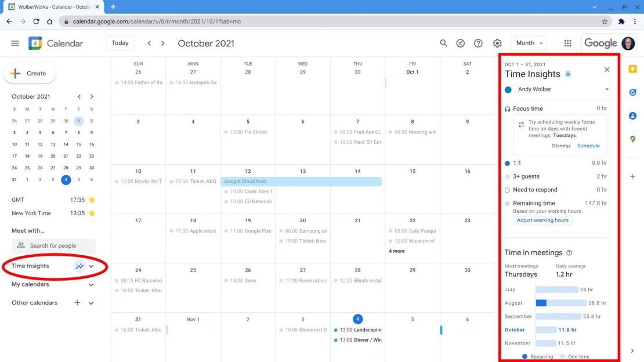Open the 17:00 Dinner event on Nov 4
The width and height of the screenshot is (644, 362).
(x=358, y=340)
